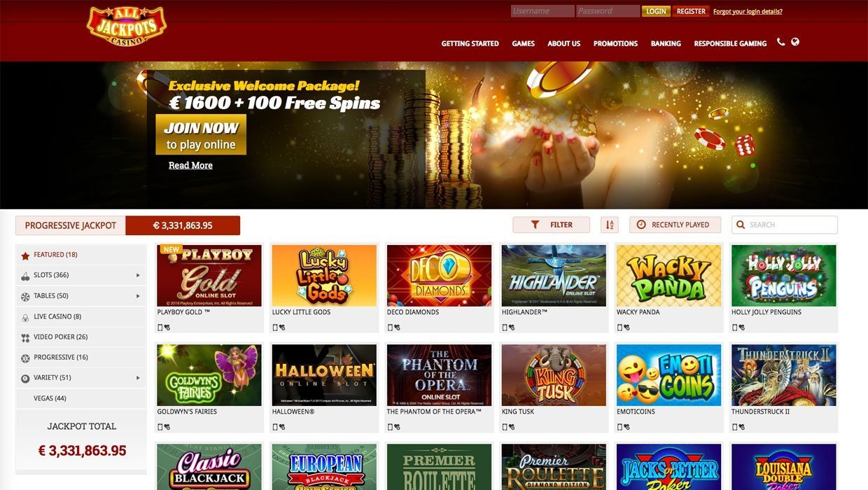The width and height of the screenshot is (868, 490).
Task: Click the All Jackpots Casino logo
Action: (x=127, y=27)
